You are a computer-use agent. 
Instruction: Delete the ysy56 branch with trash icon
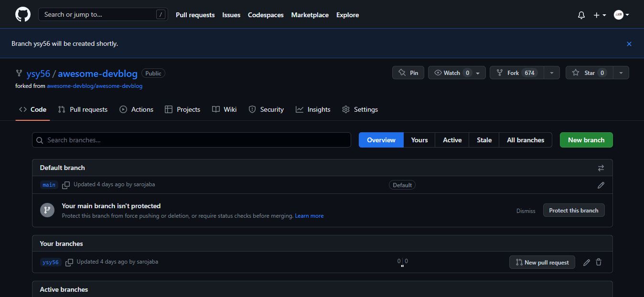pos(599,262)
